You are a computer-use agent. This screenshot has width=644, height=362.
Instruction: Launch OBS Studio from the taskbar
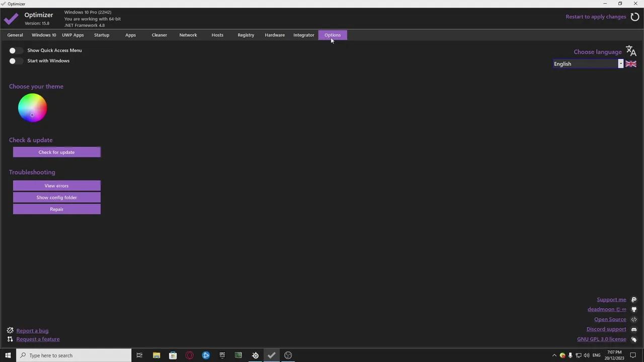tap(288, 355)
